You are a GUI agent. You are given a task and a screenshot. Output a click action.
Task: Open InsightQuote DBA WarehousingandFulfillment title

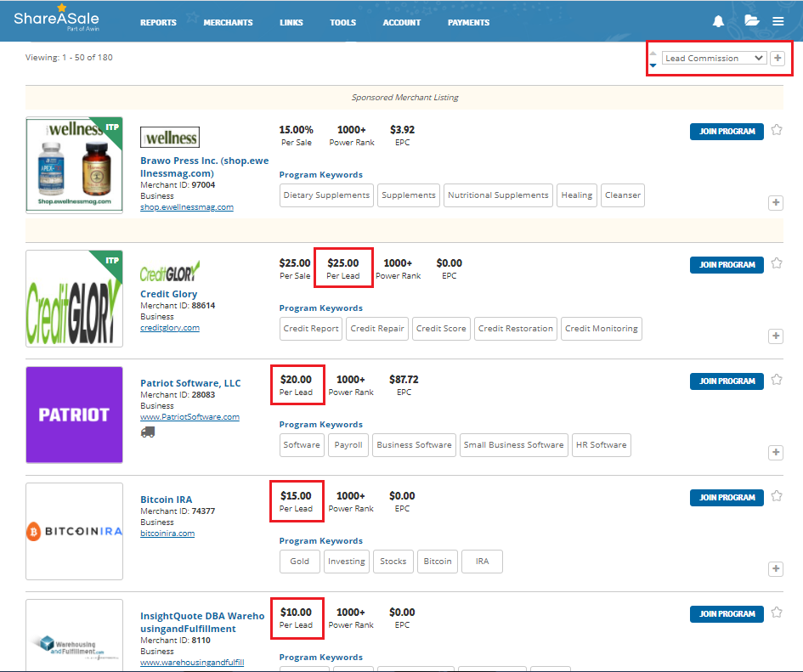202,623
